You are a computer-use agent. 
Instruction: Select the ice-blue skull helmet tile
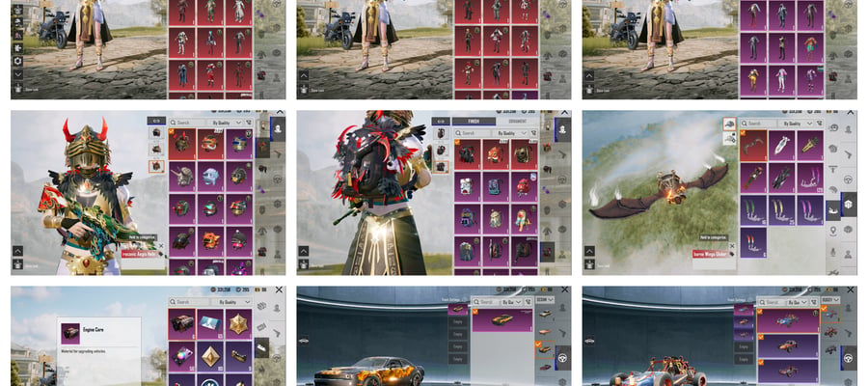(x=211, y=176)
